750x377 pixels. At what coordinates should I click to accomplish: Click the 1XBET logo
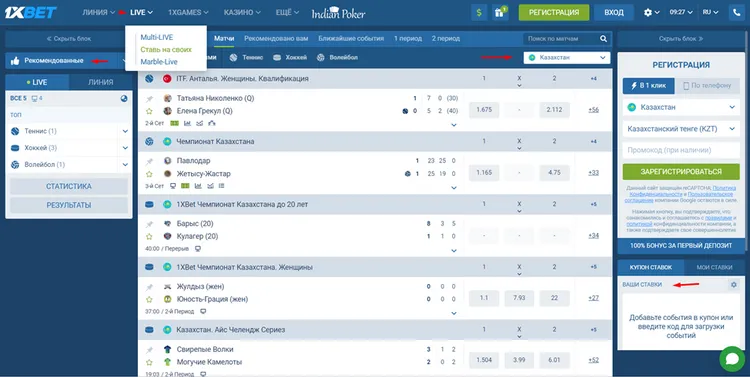[x=31, y=13]
